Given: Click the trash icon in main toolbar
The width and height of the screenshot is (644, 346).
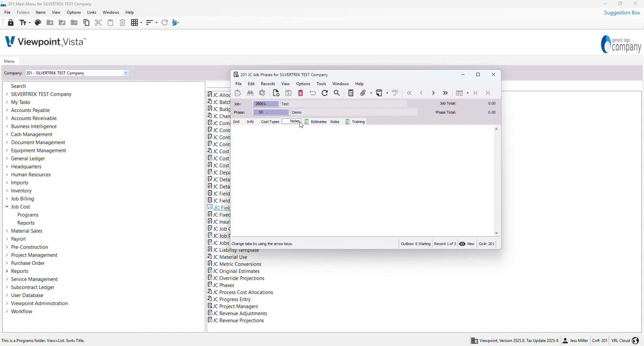Looking at the screenshot, I should (x=123, y=23).
